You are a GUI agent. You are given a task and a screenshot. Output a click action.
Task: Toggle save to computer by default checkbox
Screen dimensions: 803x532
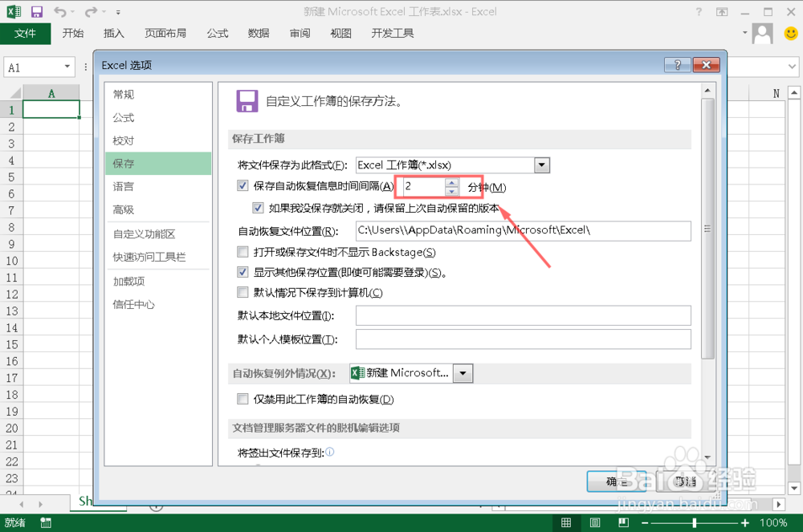click(x=243, y=293)
